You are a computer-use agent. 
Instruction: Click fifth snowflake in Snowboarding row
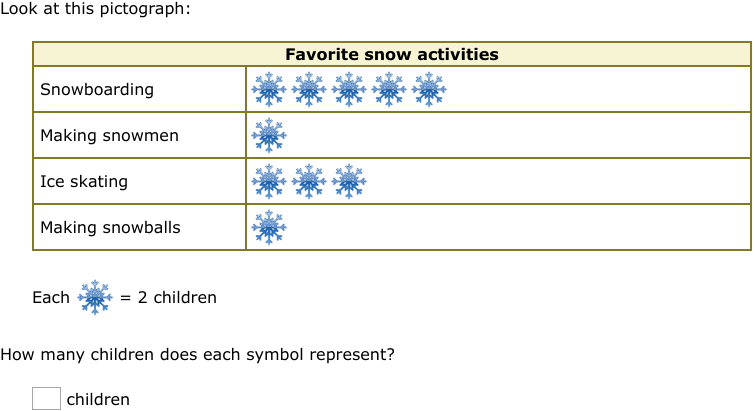[x=429, y=89]
